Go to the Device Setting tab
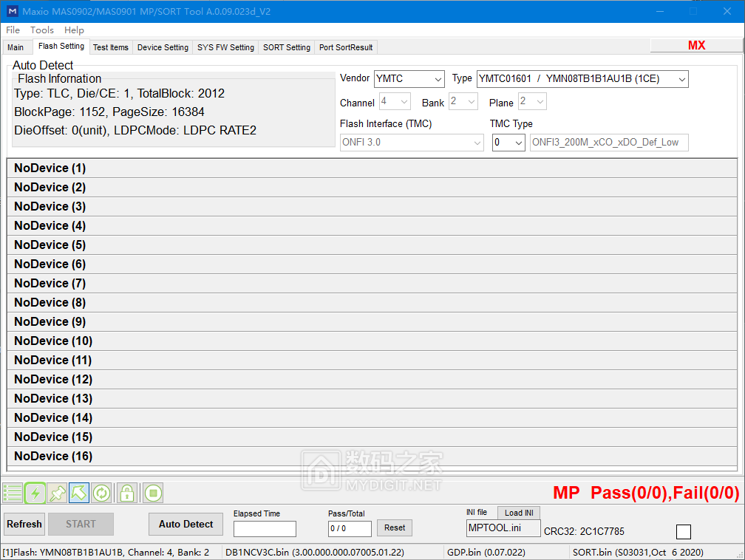745x560 pixels. tap(163, 47)
